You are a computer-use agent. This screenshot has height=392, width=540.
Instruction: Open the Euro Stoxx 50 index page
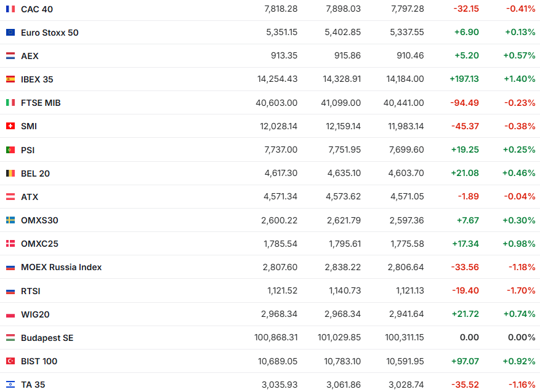[49, 33]
